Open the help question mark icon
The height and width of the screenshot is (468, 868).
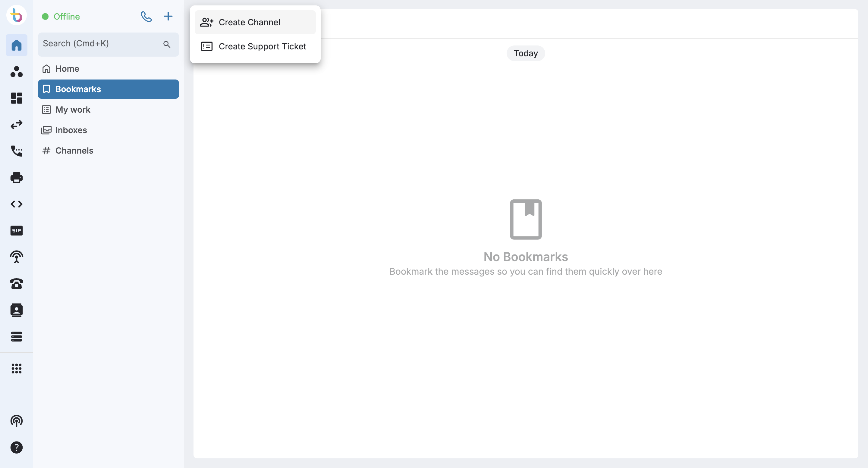tap(17, 448)
